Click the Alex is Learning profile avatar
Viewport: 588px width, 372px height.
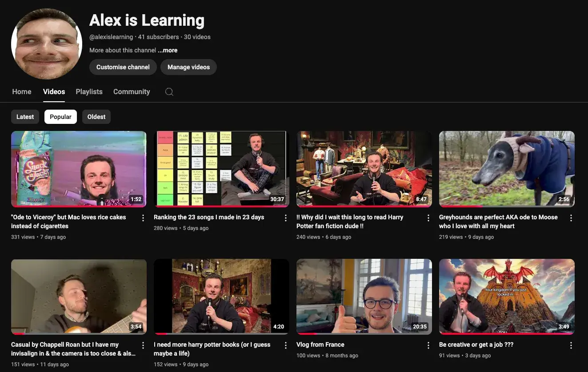[x=47, y=44]
